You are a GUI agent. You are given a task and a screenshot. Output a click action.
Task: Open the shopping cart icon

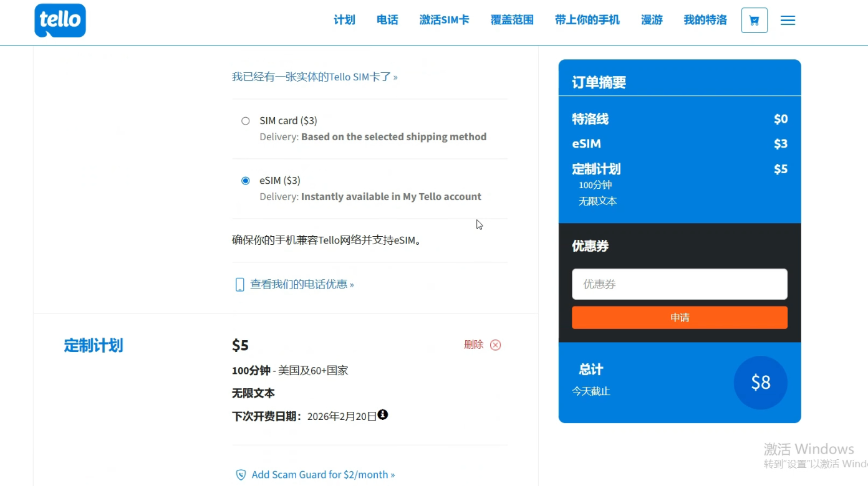(754, 21)
